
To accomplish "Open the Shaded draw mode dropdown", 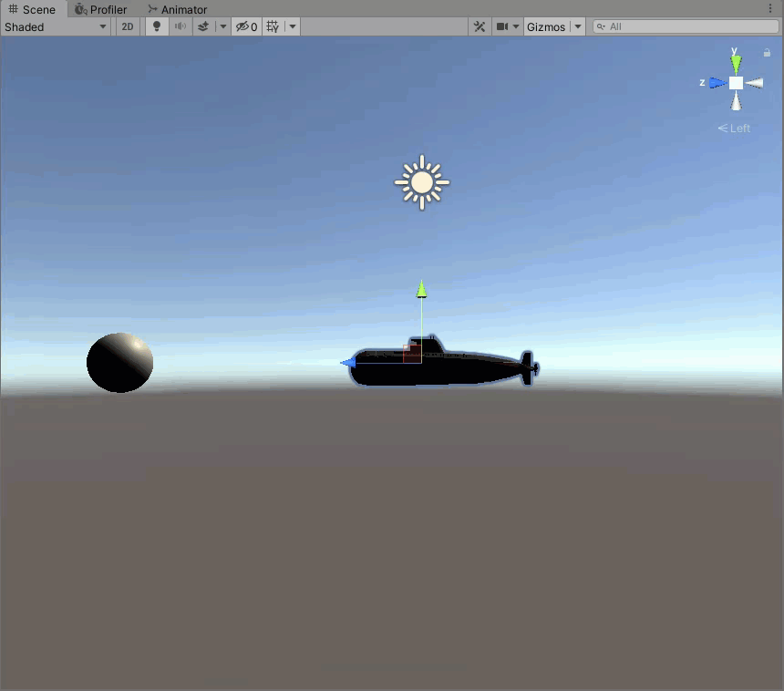I will tap(56, 26).
